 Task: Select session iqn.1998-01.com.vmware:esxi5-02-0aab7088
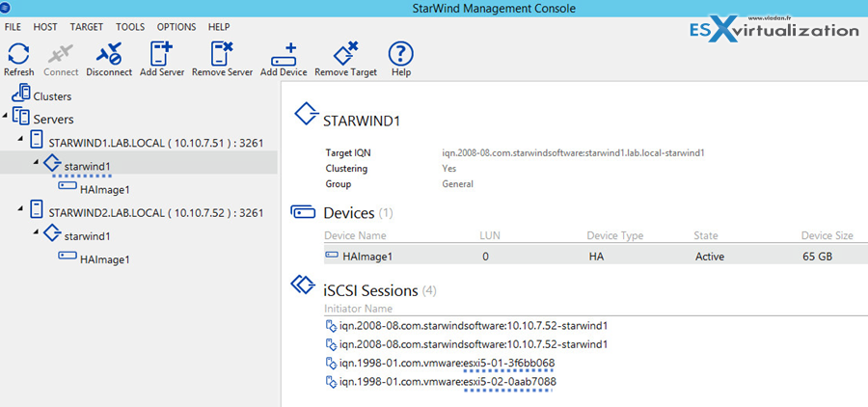(x=448, y=381)
